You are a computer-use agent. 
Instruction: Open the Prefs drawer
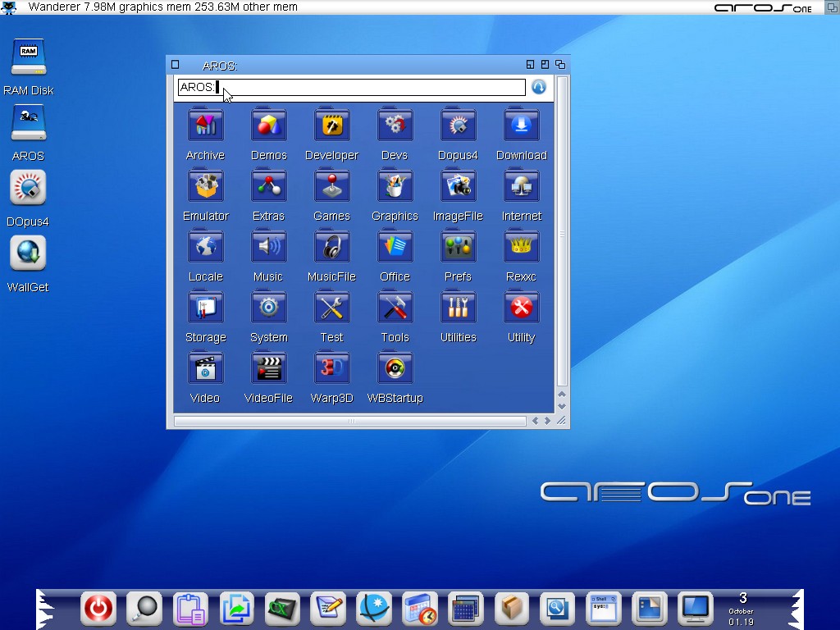(458, 247)
